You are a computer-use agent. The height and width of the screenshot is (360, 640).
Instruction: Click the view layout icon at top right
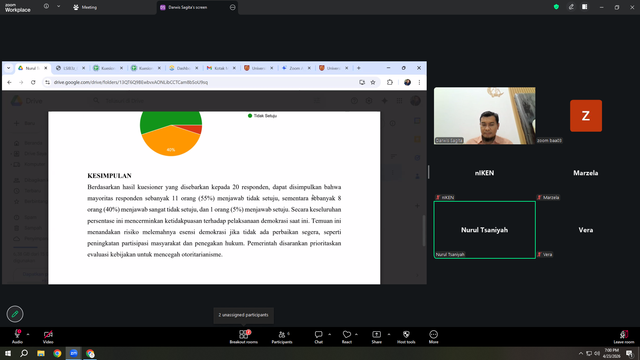(x=585, y=7)
